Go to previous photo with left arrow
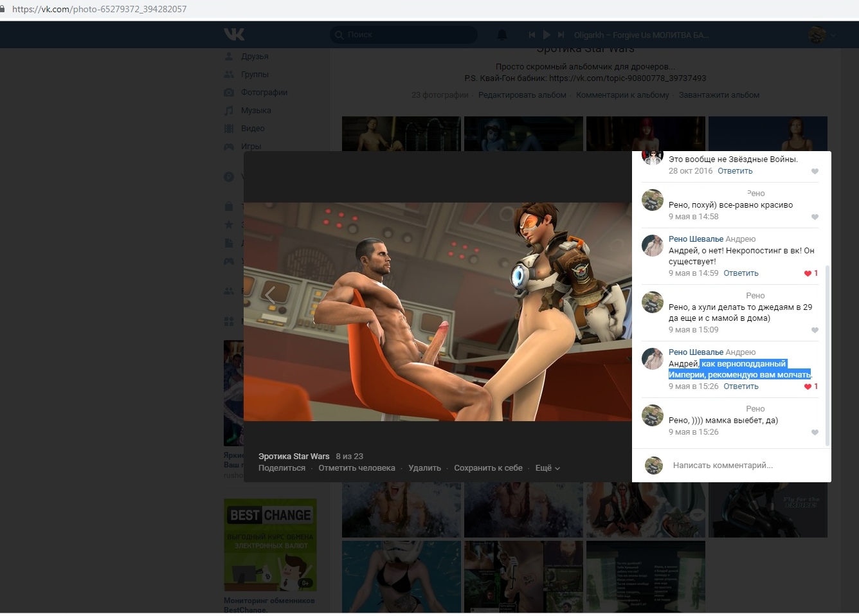The height and width of the screenshot is (616, 859). click(x=270, y=295)
